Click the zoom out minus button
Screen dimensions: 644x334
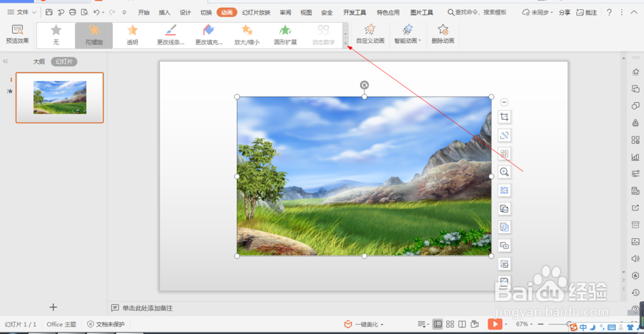541,324
